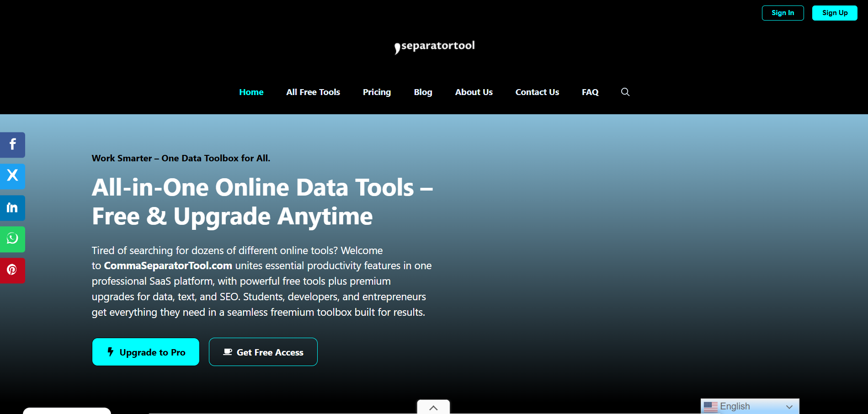This screenshot has width=868, height=414.
Task: Share page via WhatsApp
Action: (x=12, y=239)
